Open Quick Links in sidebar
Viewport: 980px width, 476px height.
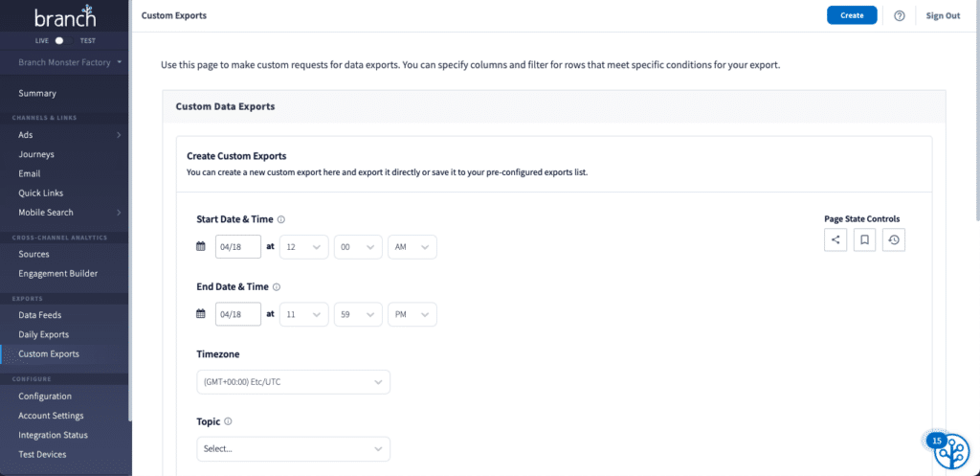tap(40, 193)
